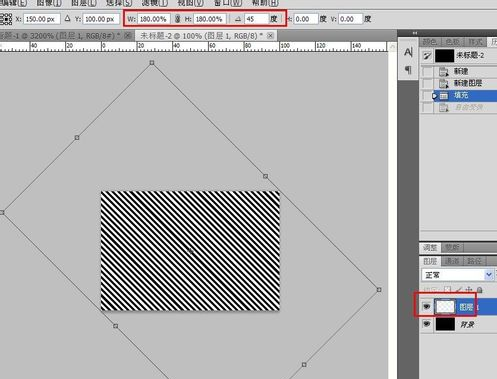Screen dimensions: 497x379
Task: Open the Paragraph panel icon
Action: pyautogui.click(x=408, y=69)
